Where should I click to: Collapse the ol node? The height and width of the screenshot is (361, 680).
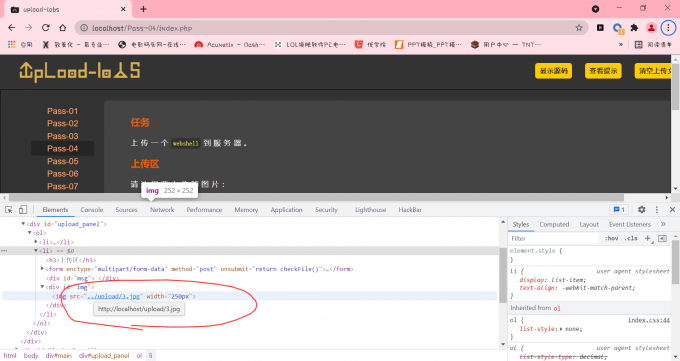pyautogui.click(x=29, y=233)
